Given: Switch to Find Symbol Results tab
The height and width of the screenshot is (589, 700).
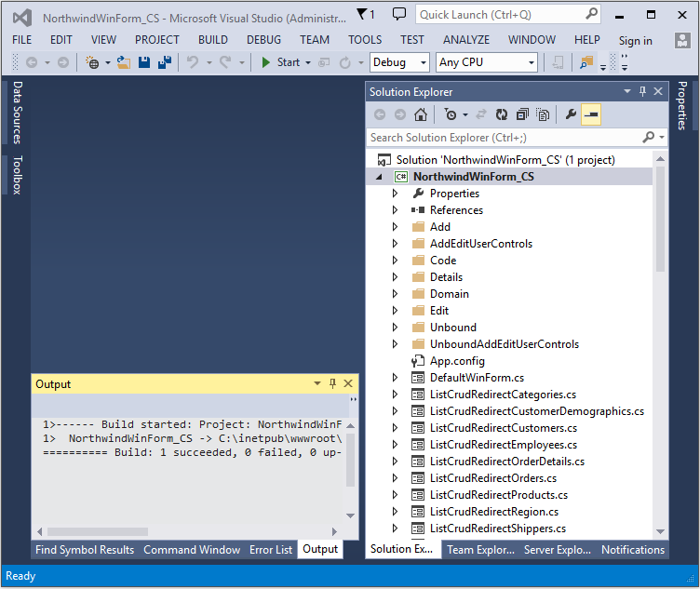Looking at the screenshot, I should 85,550.
